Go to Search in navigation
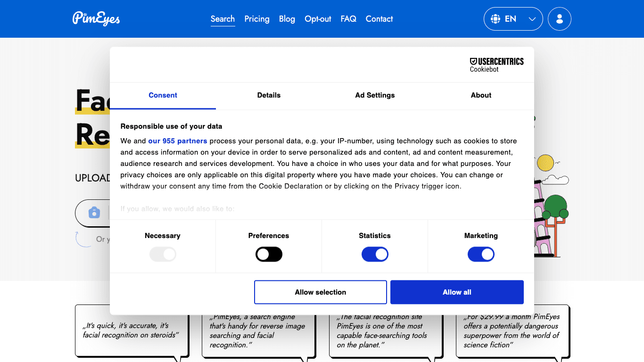Image resolution: width=644 pixels, height=362 pixels. tap(223, 19)
